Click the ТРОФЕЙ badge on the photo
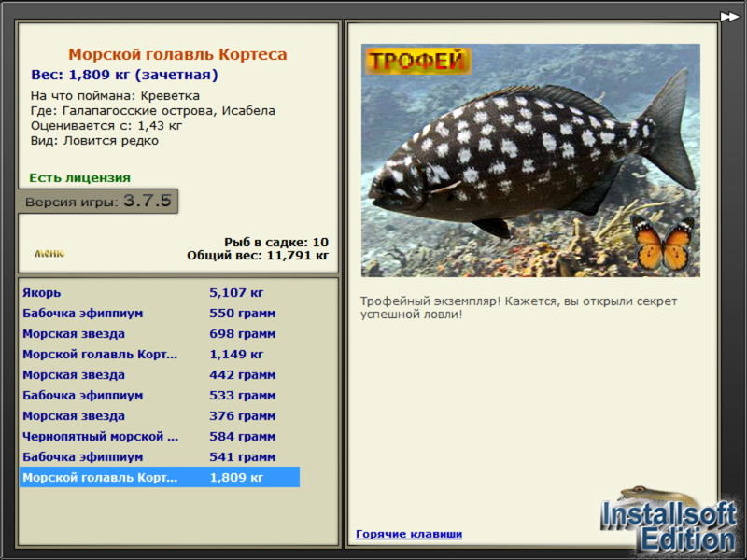This screenshot has height=560, width=747. [x=418, y=61]
